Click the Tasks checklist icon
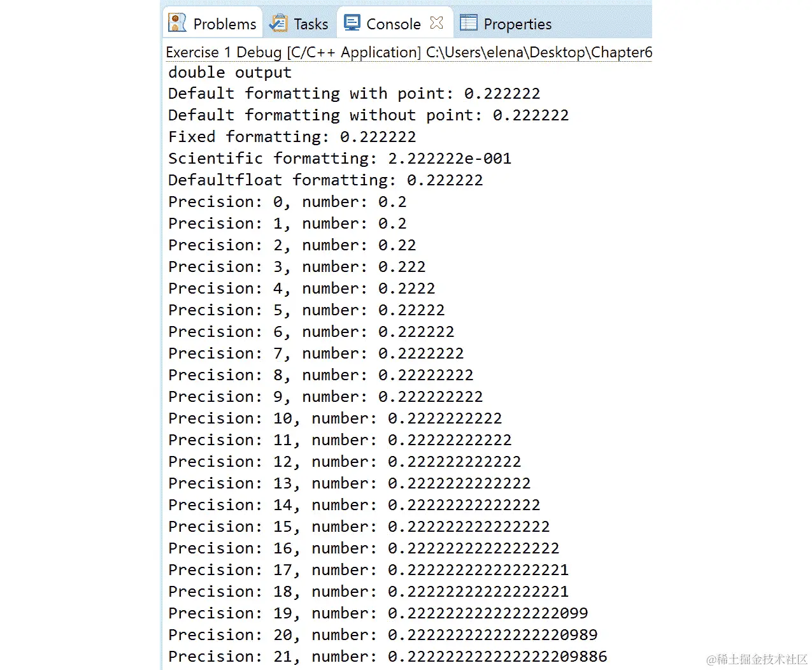The height and width of the screenshot is (670, 812). [x=278, y=23]
